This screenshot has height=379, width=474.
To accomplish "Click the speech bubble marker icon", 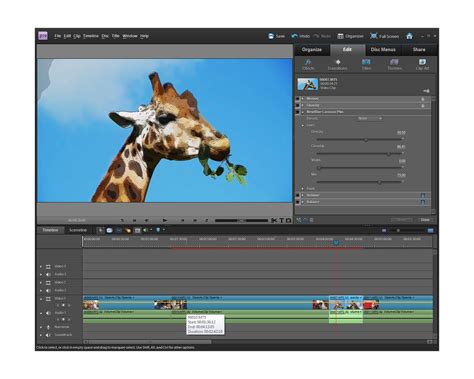I will tap(109, 230).
